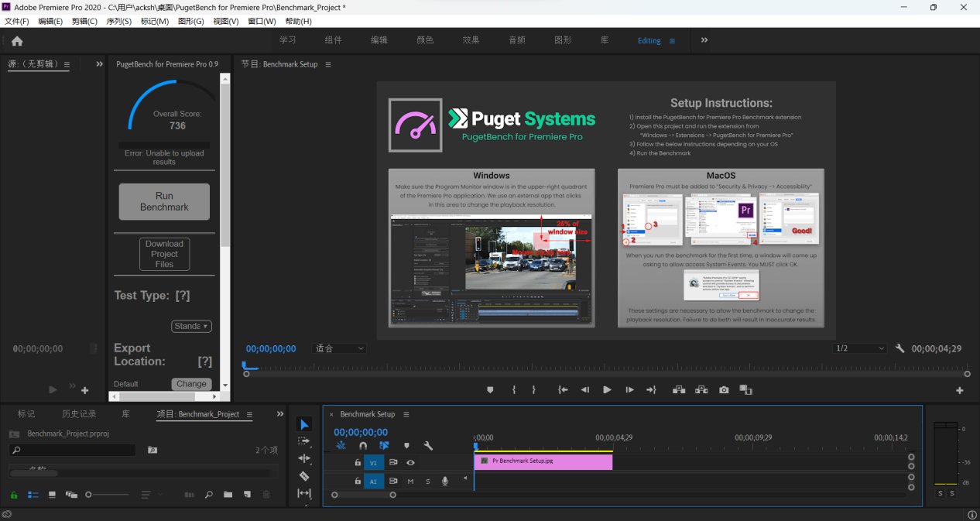Toggle linked selection in timeline
This screenshot has height=521, width=980.
pos(385,446)
